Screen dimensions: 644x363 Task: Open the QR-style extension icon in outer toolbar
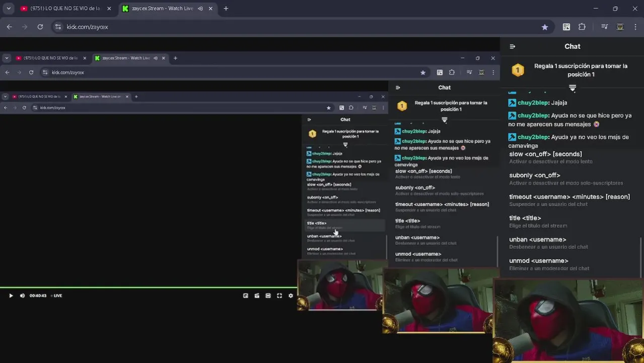pyautogui.click(x=566, y=27)
